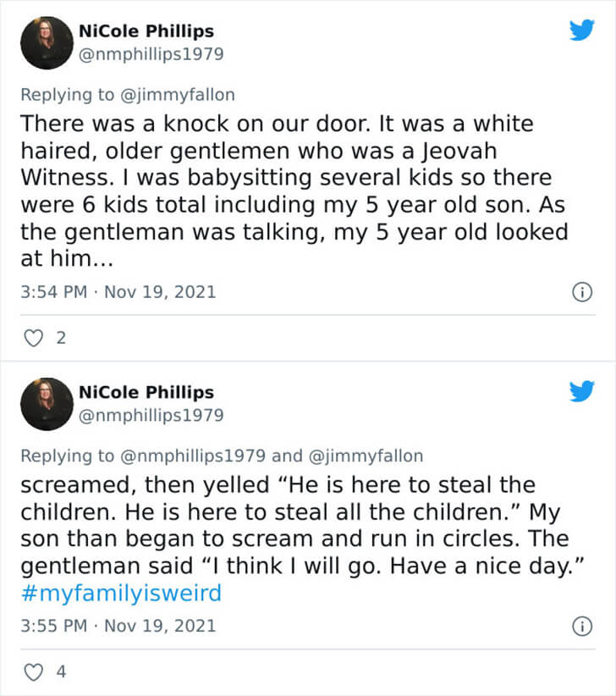The width and height of the screenshot is (616, 696).
Task: Open the 3:55 PM Nov 19, 2021 timestamp
Action: coord(118,626)
